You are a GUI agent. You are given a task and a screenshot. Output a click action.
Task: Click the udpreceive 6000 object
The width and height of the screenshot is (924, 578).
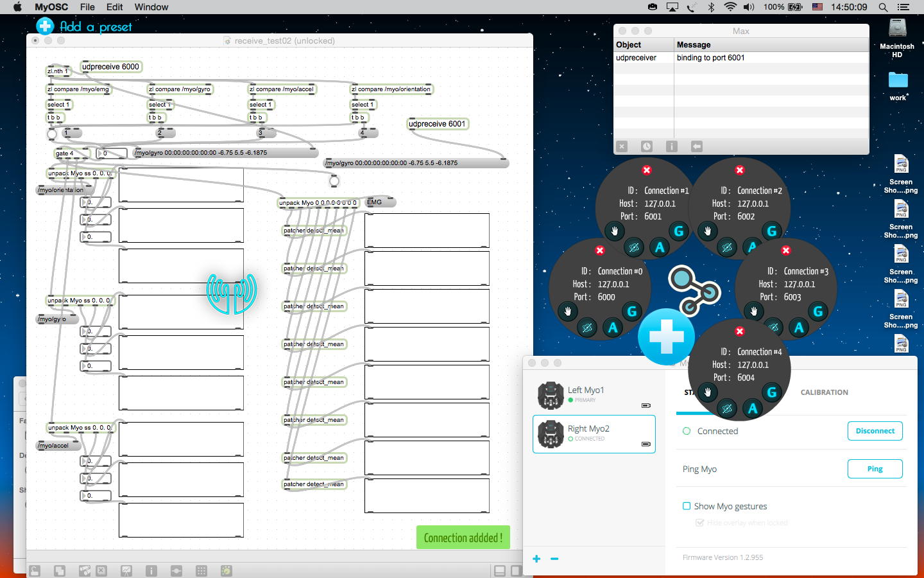pyautogui.click(x=110, y=67)
